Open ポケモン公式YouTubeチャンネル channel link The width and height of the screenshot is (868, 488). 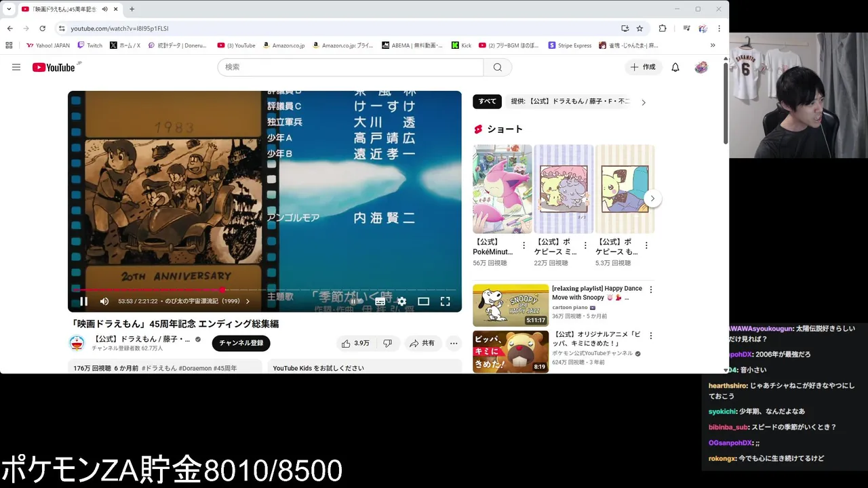(x=592, y=353)
